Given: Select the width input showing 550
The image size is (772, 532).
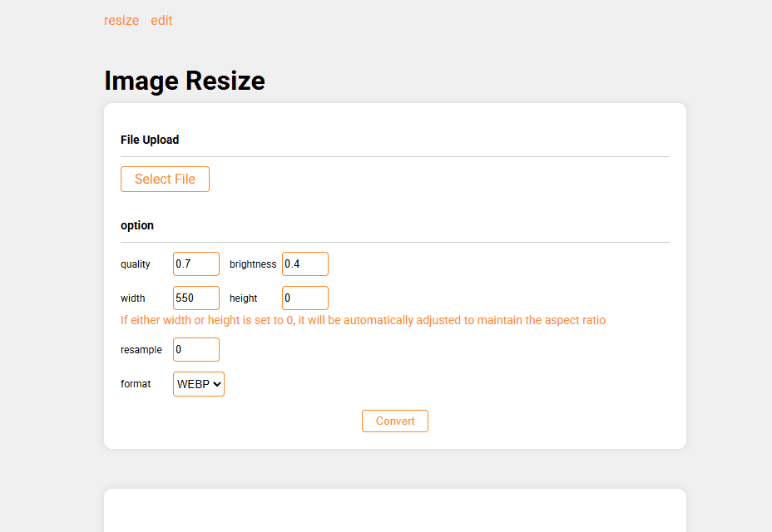Looking at the screenshot, I should [x=196, y=298].
